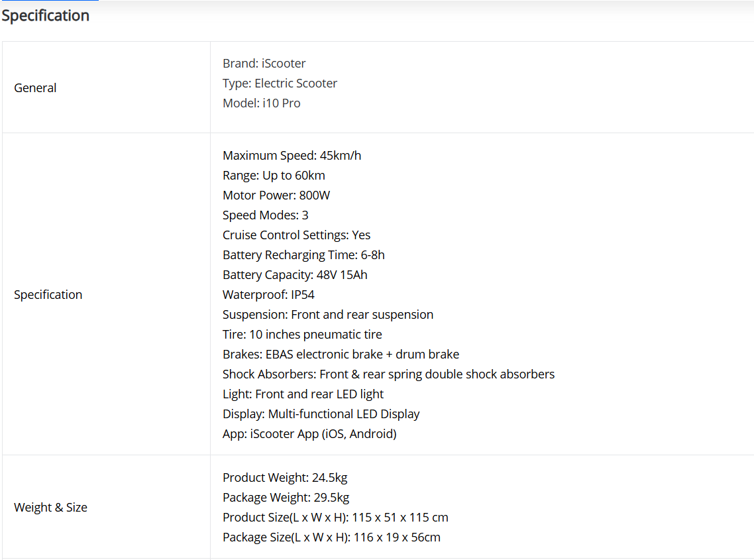Click the 'Brakes: EBAS electronic brake' line
The image size is (754, 560).
coord(341,354)
